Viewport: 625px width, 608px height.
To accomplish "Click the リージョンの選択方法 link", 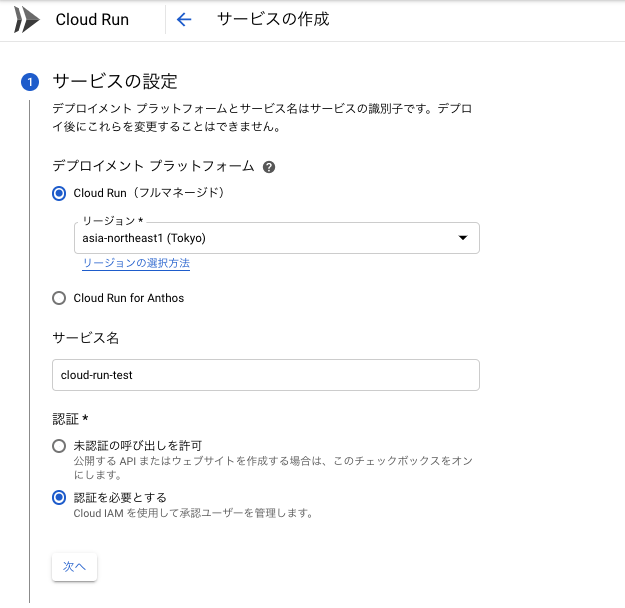I will point(136,263).
